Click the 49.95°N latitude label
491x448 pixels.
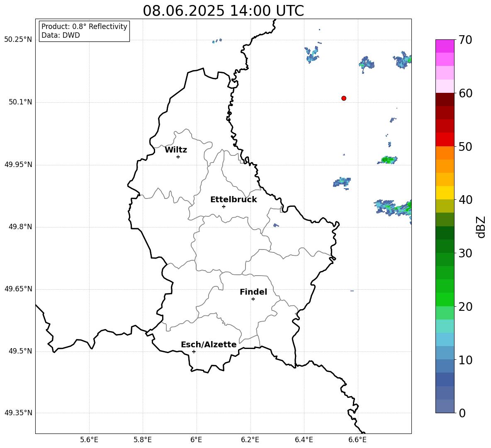coord(18,165)
